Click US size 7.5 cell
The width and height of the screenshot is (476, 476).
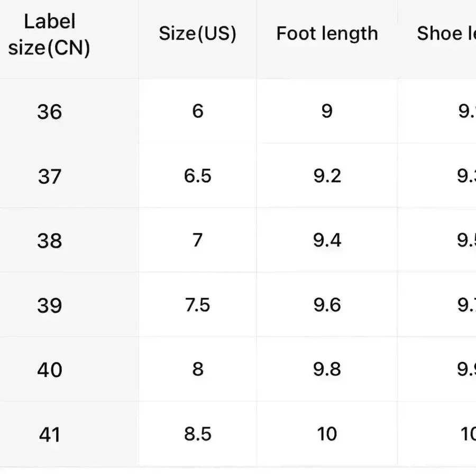198,305
